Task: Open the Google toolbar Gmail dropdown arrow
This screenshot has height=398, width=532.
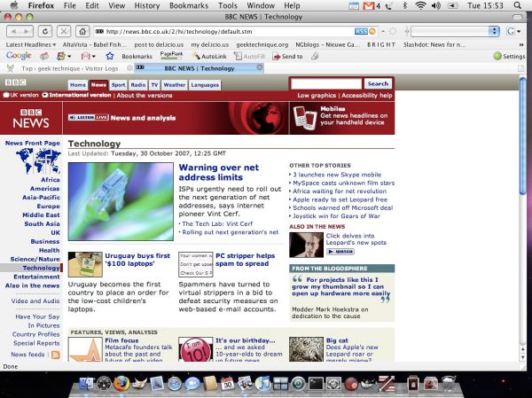Action: (x=94, y=57)
